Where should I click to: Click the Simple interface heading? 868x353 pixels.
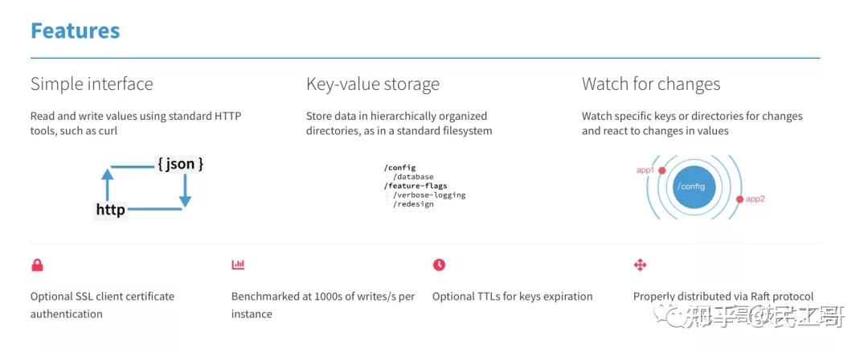pyautogui.click(x=92, y=84)
